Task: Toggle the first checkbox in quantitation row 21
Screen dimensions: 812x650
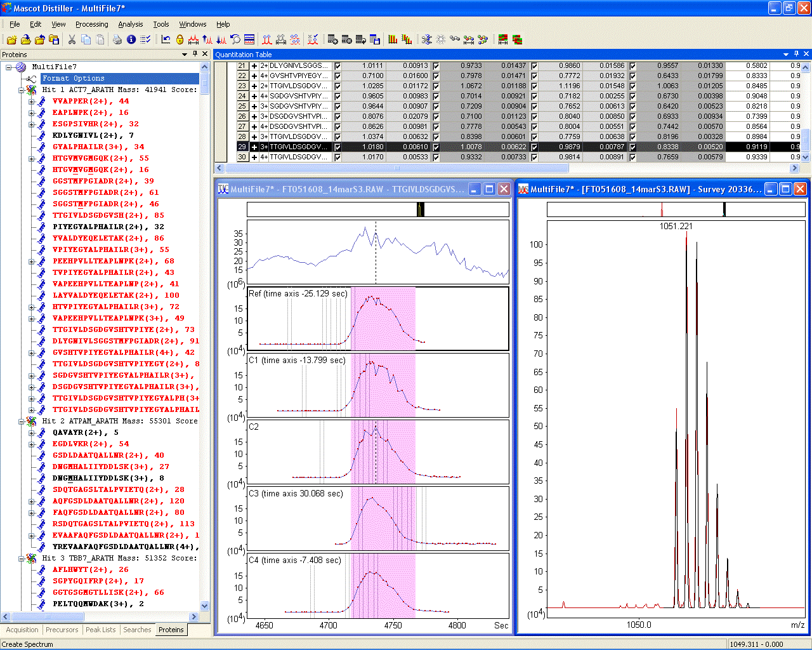Action: click(337, 66)
